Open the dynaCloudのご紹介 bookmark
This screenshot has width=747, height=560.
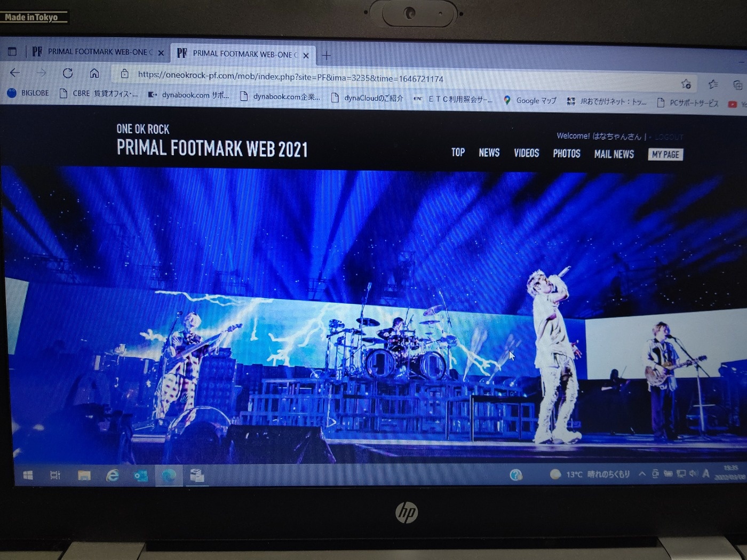click(x=367, y=98)
